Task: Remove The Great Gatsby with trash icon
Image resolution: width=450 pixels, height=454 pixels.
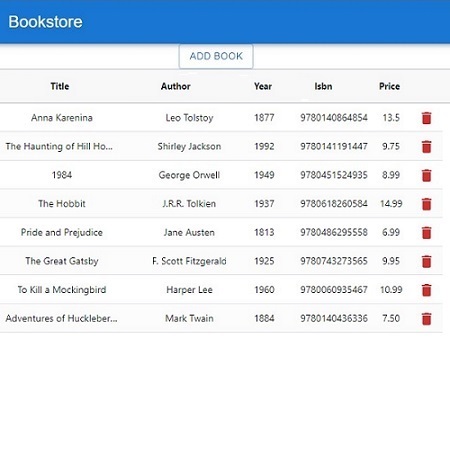Action: [426, 261]
